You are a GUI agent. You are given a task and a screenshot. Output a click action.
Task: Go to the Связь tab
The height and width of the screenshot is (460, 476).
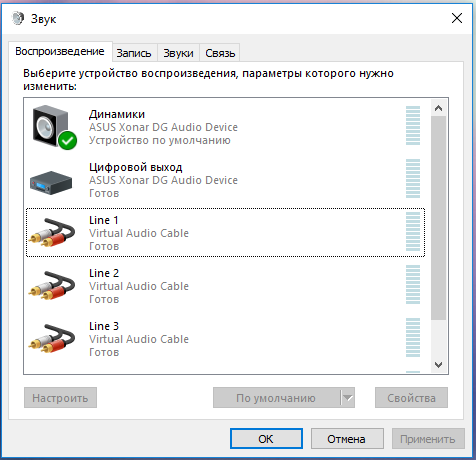(220, 53)
